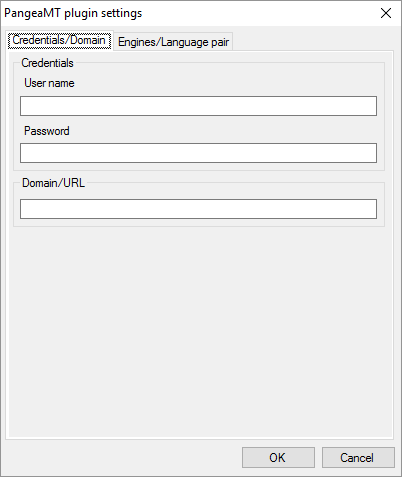
Task: Click the X icon in the title bar
Action: (386, 13)
